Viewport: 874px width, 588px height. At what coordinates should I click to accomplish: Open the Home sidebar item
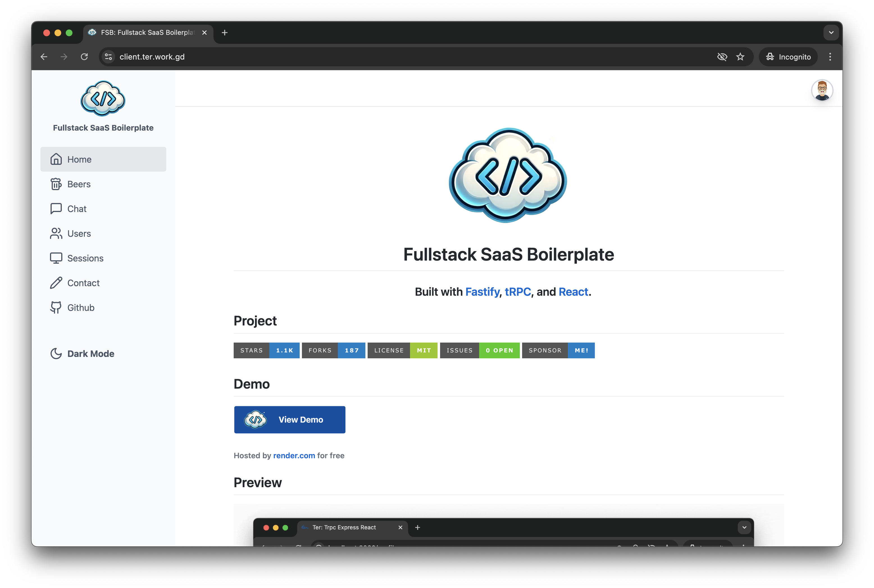[x=103, y=159]
